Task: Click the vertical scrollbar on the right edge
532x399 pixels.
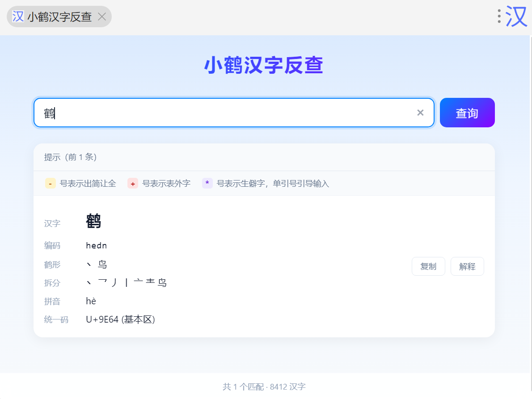Action: pos(531,214)
